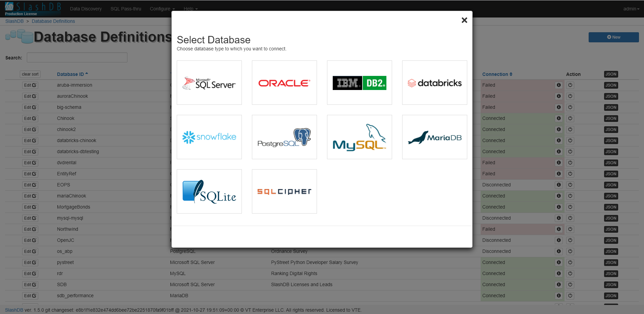
Task: Show info for MortgageBonds connection
Action: (x=559, y=207)
